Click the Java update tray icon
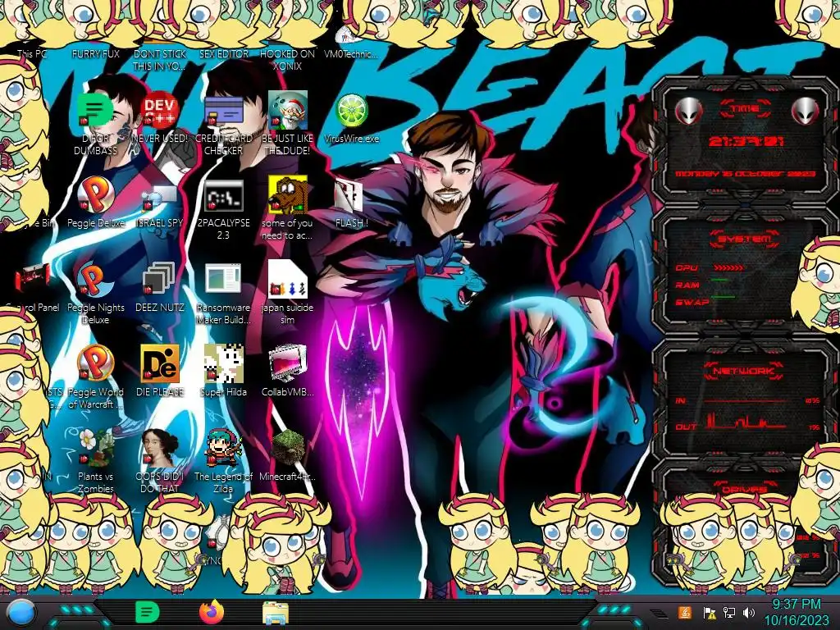This screenshot has width=840, height=630. click(685, 612)
